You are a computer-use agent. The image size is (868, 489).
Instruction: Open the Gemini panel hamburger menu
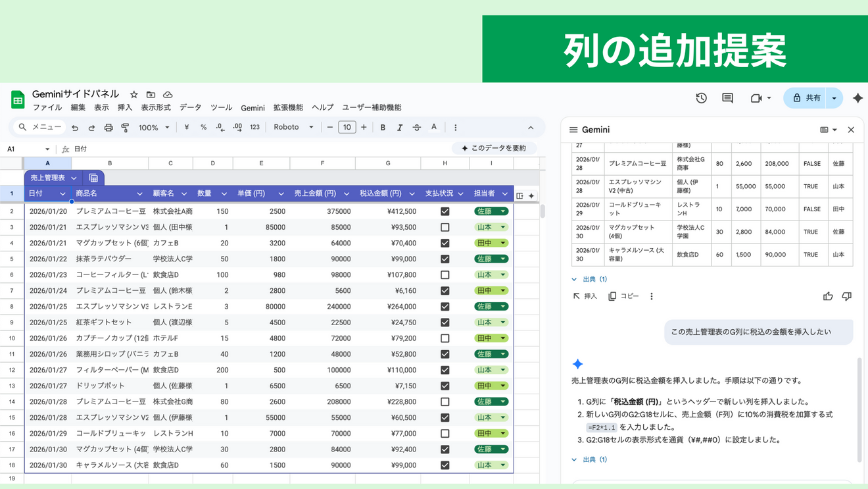point(573,130)
